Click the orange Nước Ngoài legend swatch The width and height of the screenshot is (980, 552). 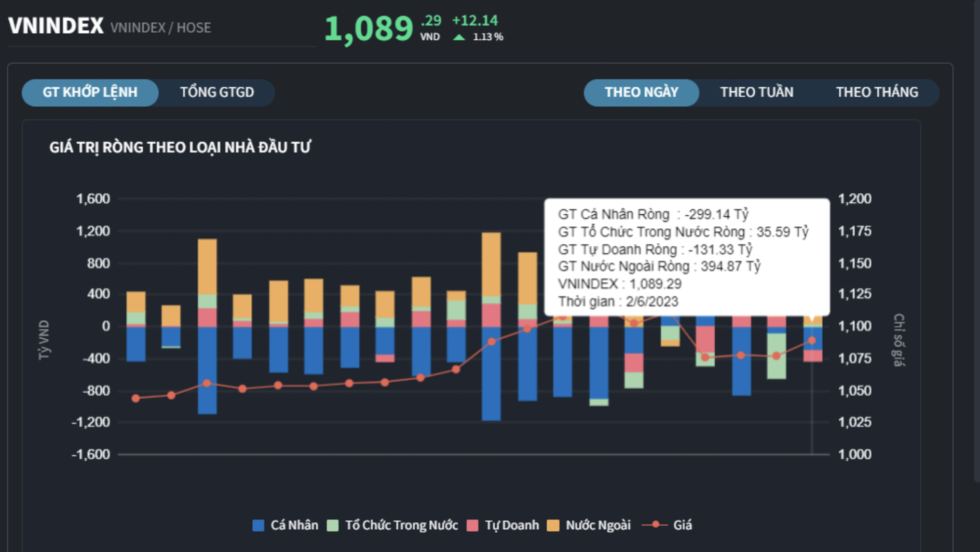click(x=553, y=526)
